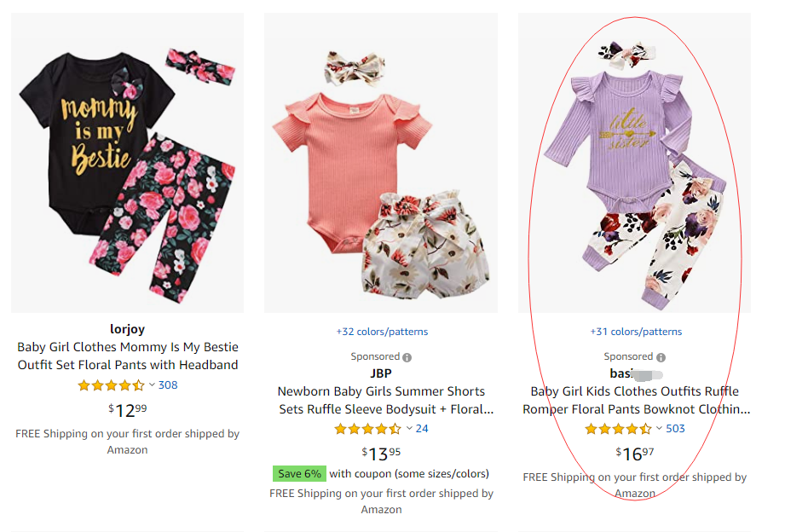Viewport: 785px width, 532px height.
Task: Click the pink bodysuit and shorts product image
Action: pyautogui.click(x=381, y=162)
